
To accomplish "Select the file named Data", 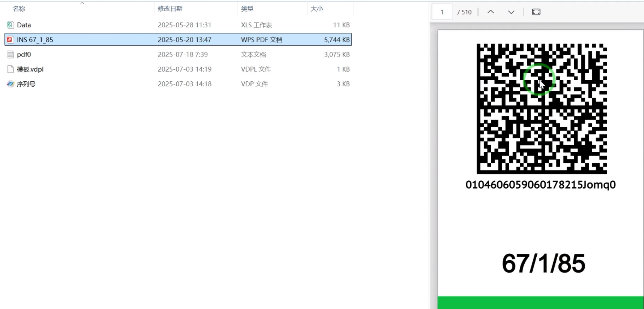I will coord(24,25).
